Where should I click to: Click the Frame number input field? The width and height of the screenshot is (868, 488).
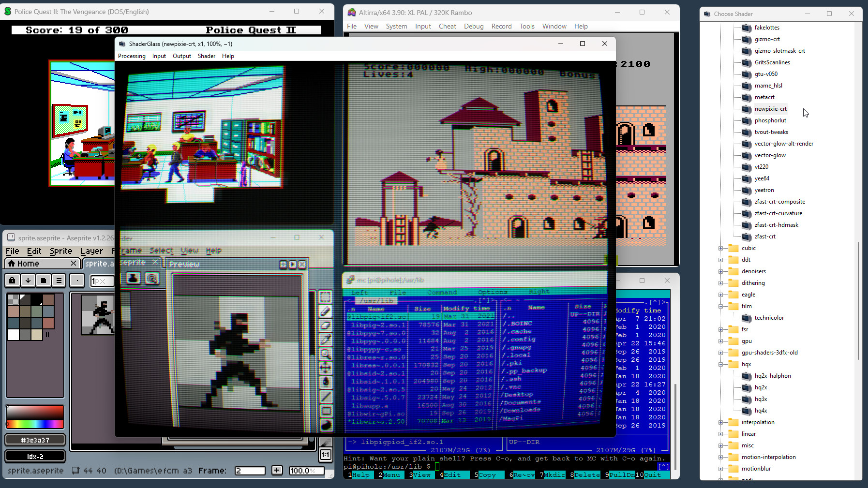click(x=250, y=470)
